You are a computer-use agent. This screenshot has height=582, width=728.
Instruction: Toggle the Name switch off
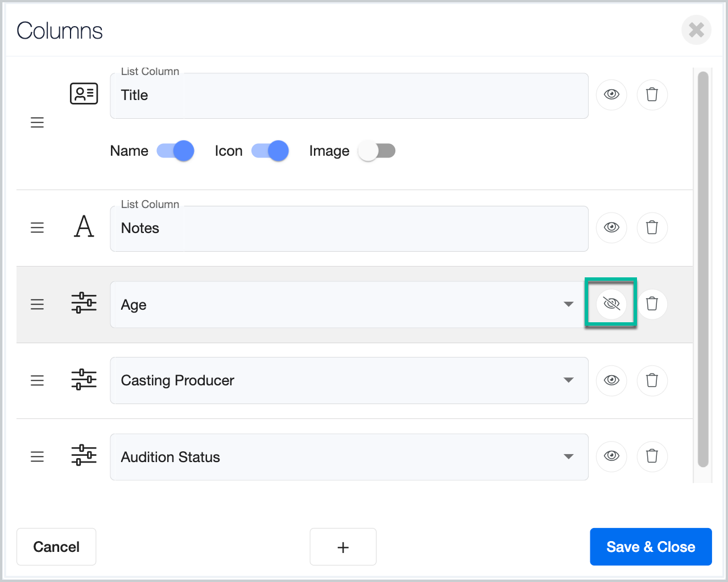(x=175, y=151)
